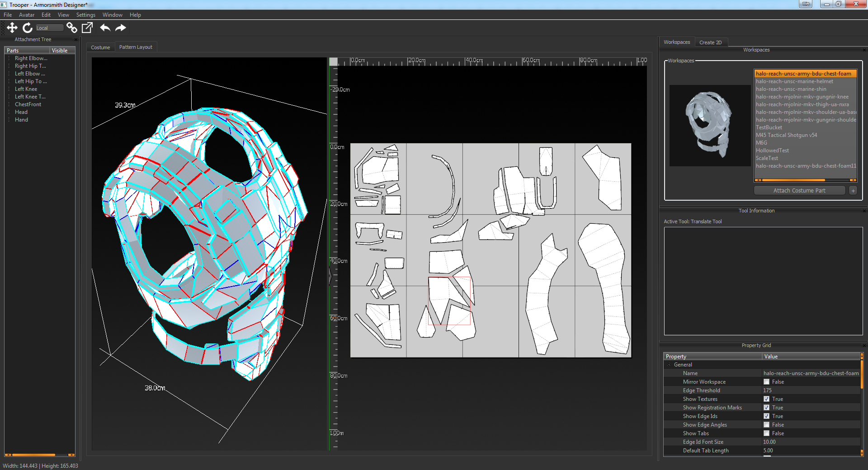Click the workspace list horizontal scrollbar

click(793, 180)
